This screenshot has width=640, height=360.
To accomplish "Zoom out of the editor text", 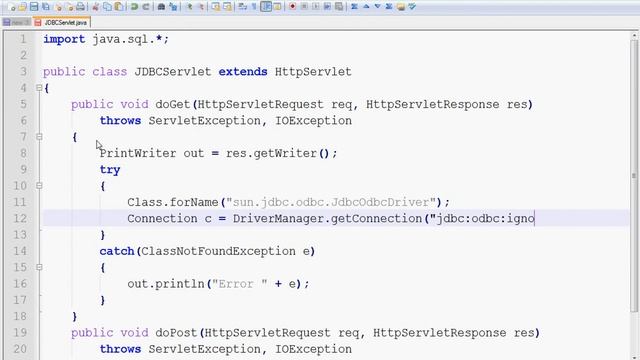I will pyautogui.click(x=200, y=7).
